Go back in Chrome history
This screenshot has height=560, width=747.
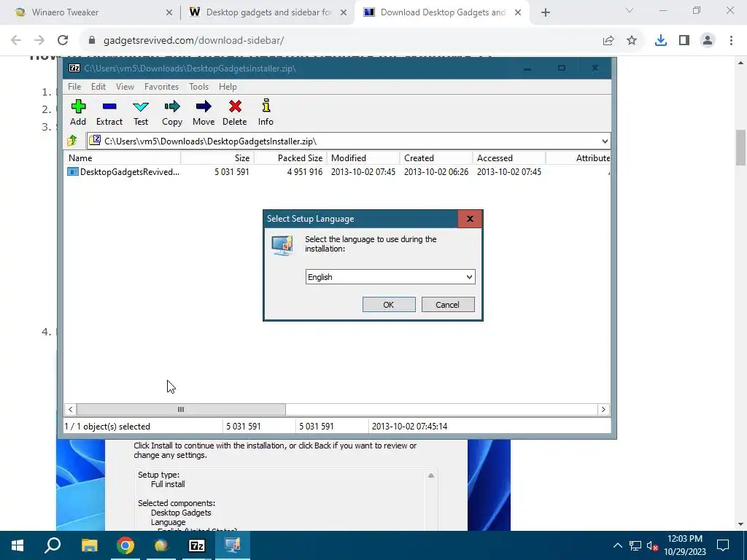(x=16, y=41)
